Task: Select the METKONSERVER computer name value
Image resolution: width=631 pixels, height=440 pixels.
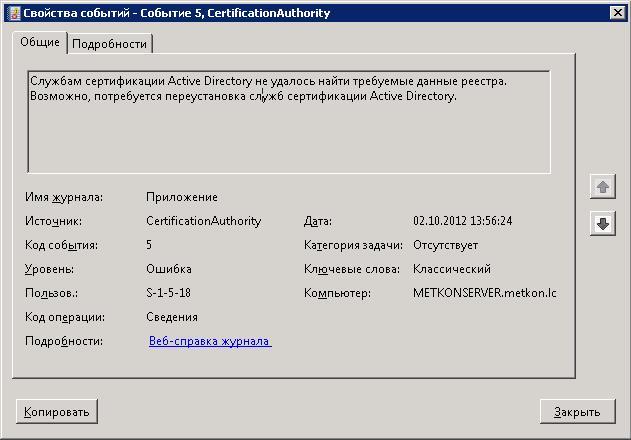Action: click(484, 293)
